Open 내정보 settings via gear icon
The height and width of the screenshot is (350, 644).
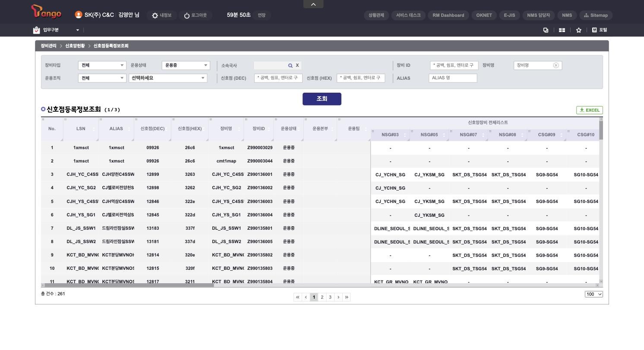point(155,16)
